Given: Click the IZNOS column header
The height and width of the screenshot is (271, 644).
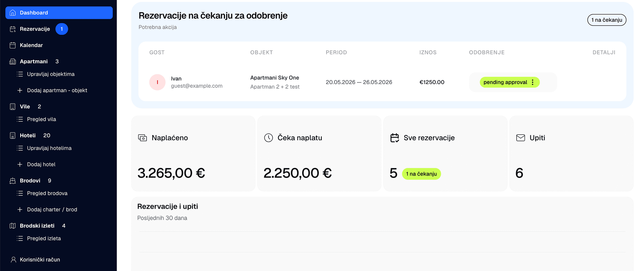Looking at the screenshot, I should [428, 52].
